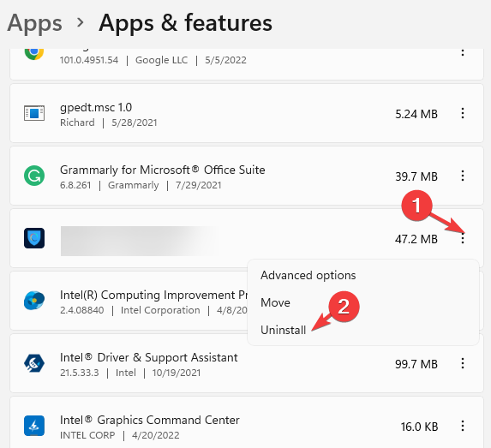Click the 39.7 MB size value
The image size is (491, 448).
point(416,176)
